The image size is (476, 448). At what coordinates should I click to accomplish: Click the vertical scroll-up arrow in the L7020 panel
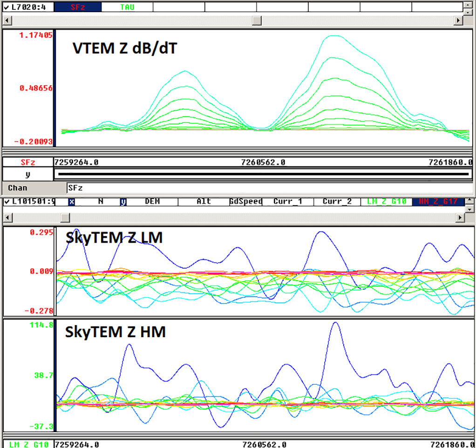tap(468, 5)
